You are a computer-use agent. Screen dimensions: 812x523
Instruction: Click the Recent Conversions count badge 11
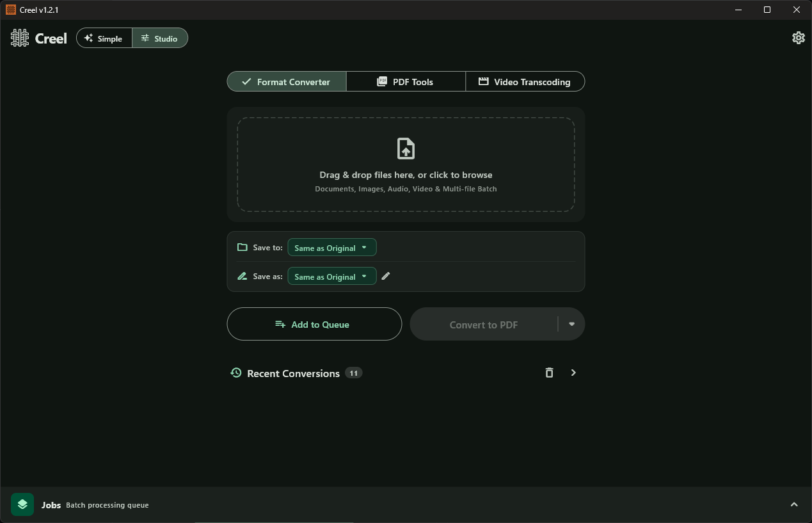point(353,373)
